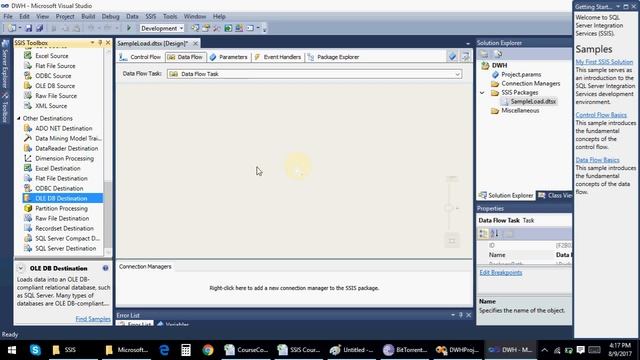
Task: Select Raw File Source item
Action: (56, 96)
